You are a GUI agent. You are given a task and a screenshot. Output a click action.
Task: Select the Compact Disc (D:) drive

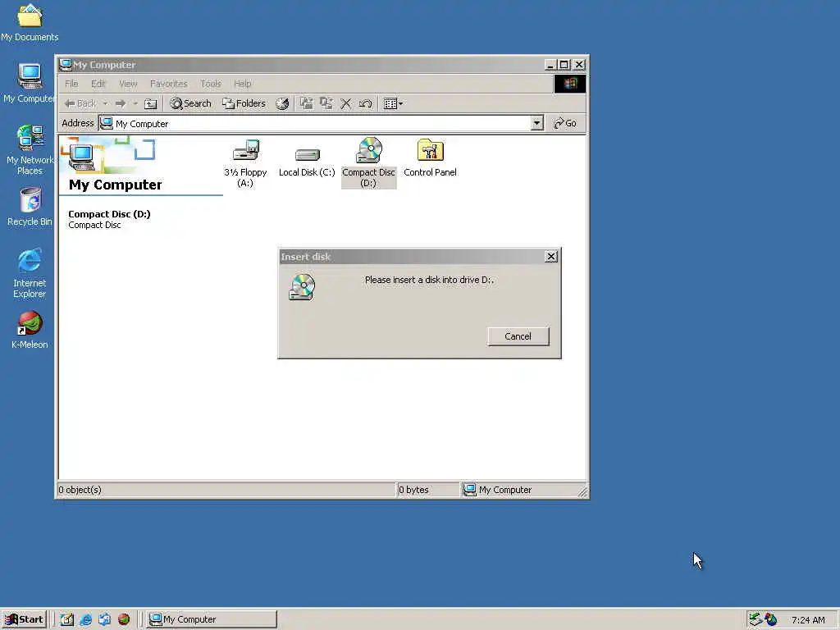coord(368,162)
